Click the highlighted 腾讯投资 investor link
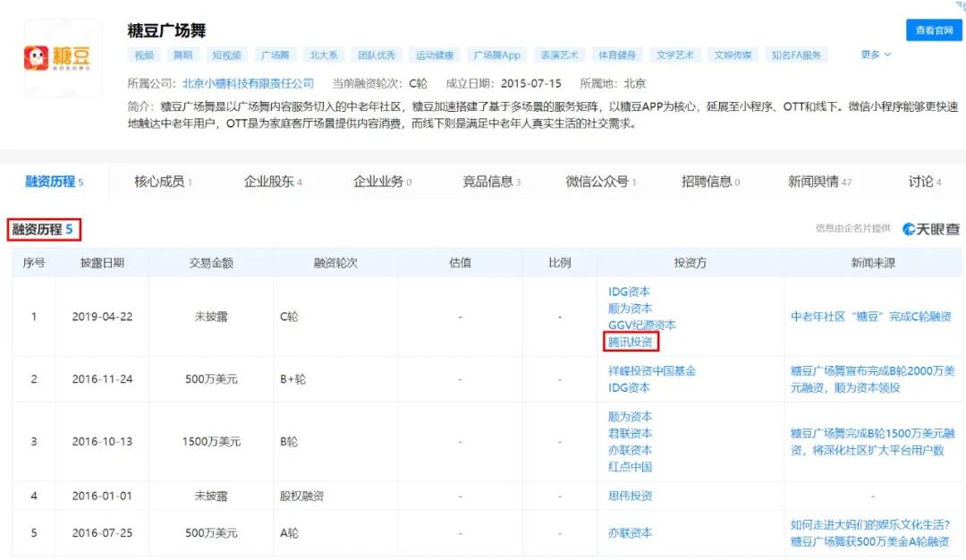966x560 pixels. click(x=631, y=342)
